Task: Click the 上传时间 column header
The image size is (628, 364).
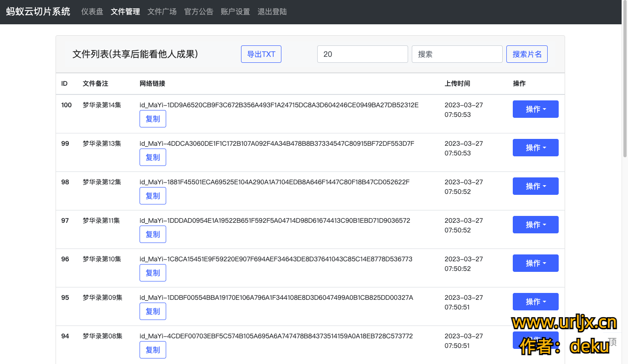Action: [457, 83]
